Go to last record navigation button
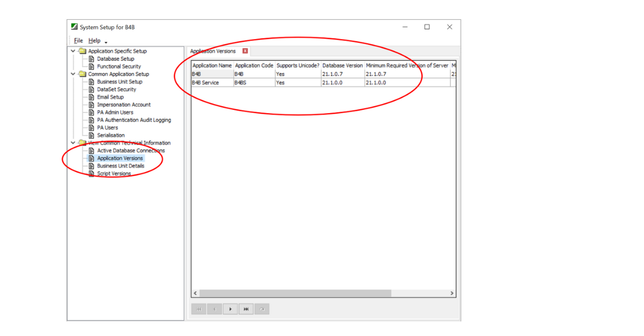 [x=246, y=309]
